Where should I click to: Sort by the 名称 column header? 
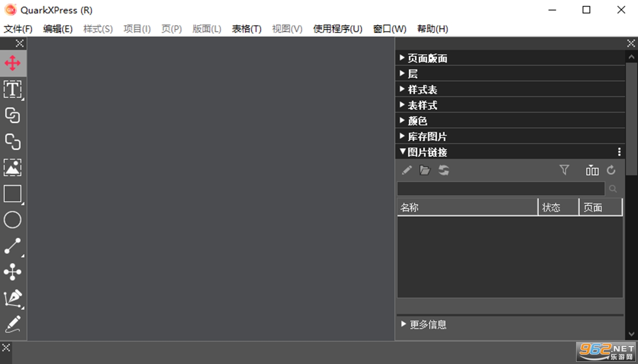467,207
